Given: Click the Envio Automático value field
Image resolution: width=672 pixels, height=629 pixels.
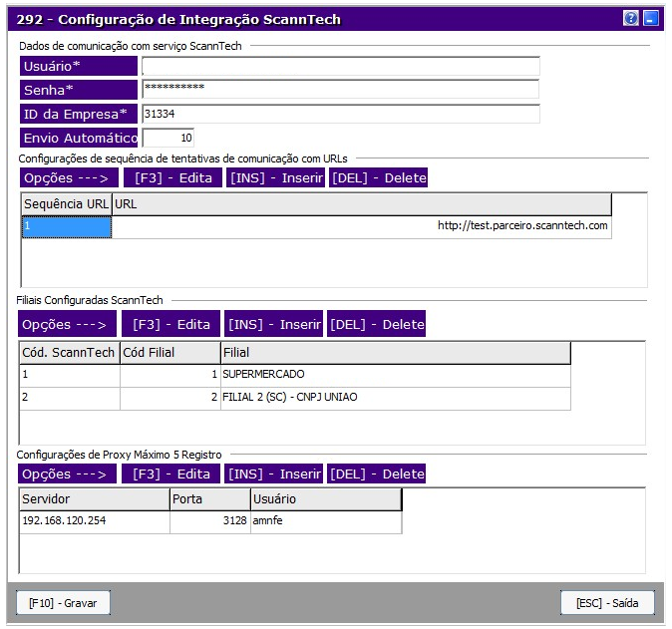Looking at the screenshot, I should [168, 138].
